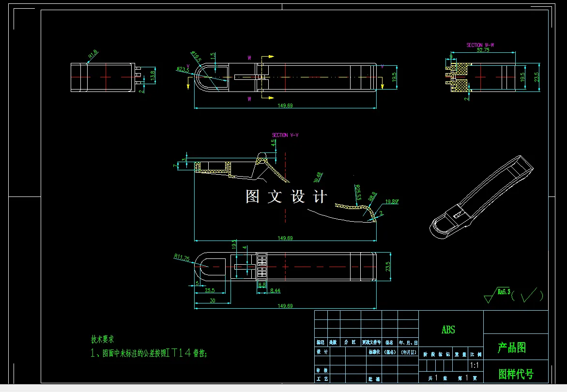Click the ABS material label
Screen dimensions: 567x392
pyautogui.click(x=448, y=330)
